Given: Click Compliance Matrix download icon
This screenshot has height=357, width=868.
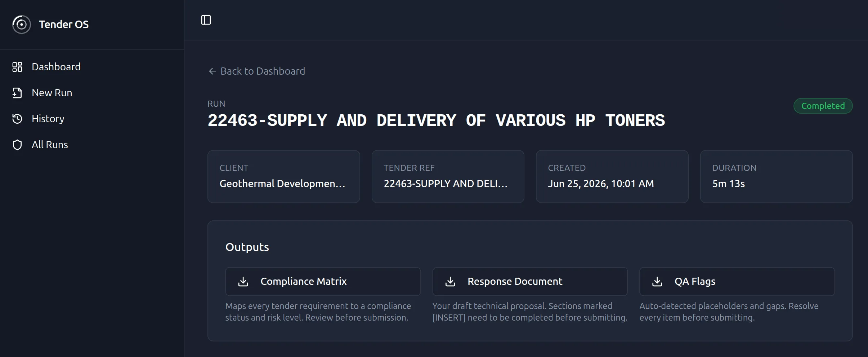Looking at the screenshot, I should (x=243, y=282).
